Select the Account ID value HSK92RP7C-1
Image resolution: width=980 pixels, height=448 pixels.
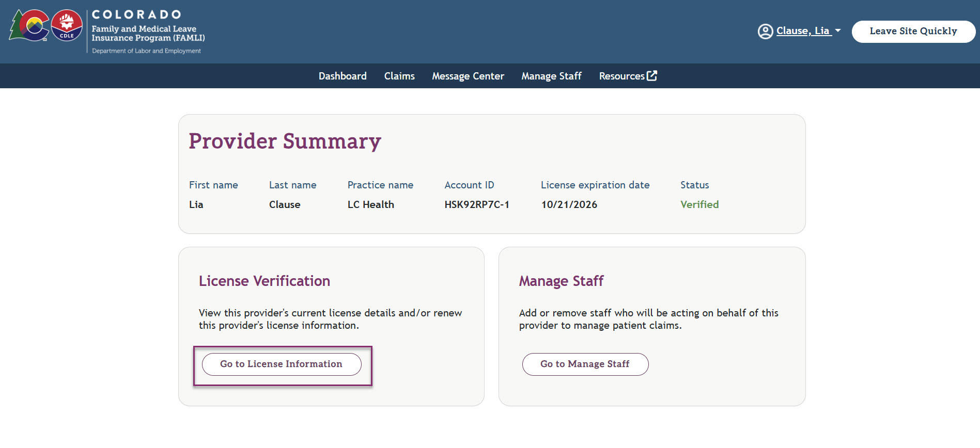(477, 204)
